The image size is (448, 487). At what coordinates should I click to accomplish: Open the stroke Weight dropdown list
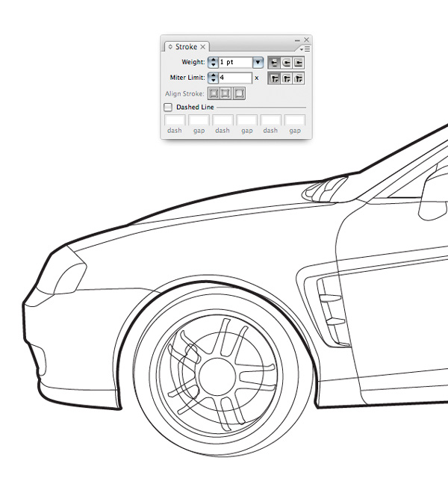click(x=258, y=63)
